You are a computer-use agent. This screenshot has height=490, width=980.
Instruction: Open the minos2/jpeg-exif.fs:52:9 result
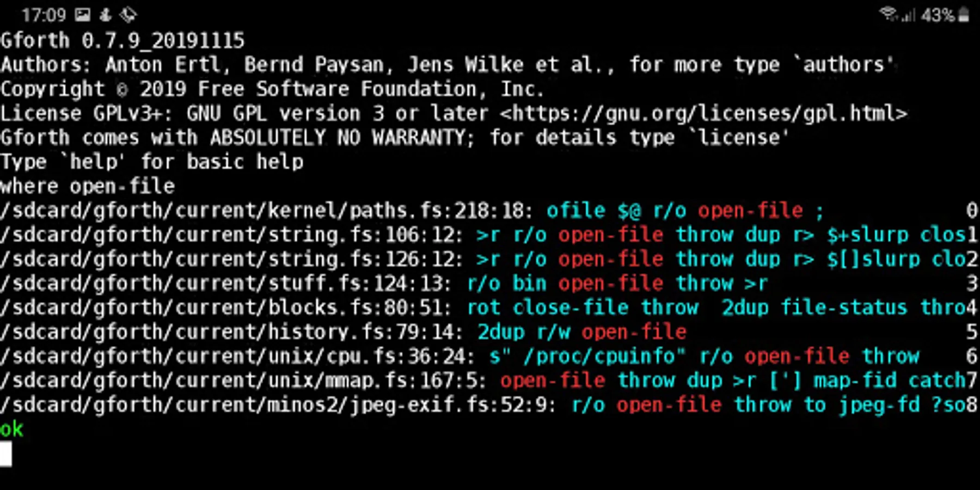click(x=490, y=405)
